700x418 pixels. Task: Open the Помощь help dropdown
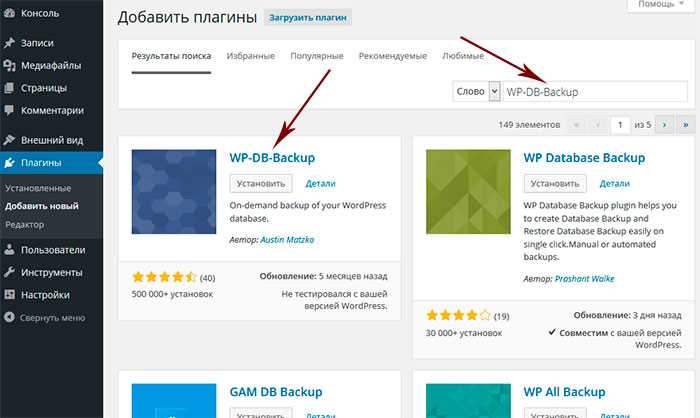[x=661, y=4]
